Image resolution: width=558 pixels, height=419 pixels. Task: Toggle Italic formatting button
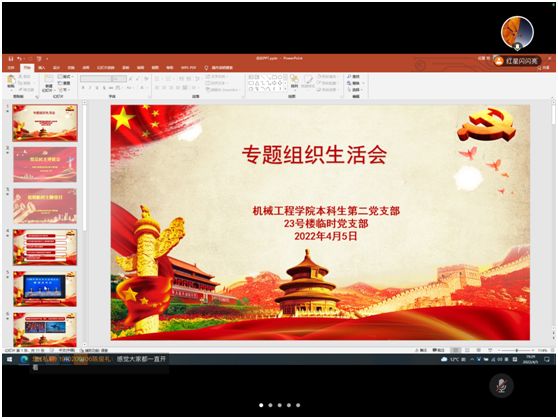[90, 88]
